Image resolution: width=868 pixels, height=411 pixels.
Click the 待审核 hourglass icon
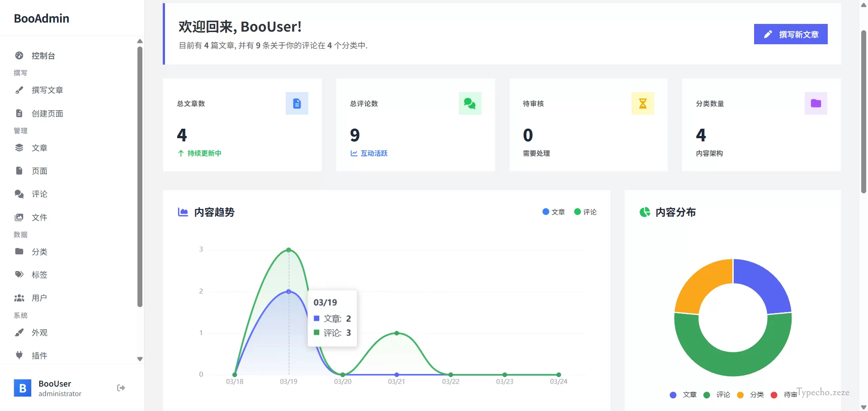click(x=642, y=103)
